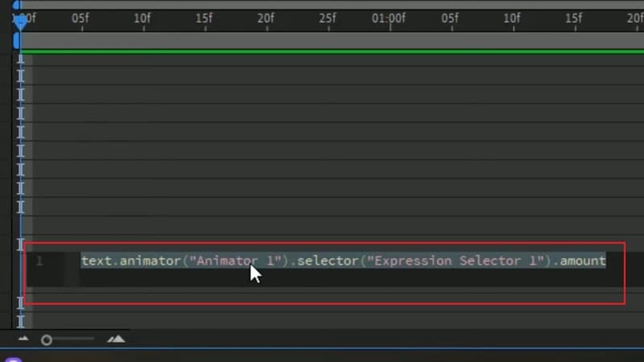Click the zoom out mountains icon
The width and height of the screenshot is (644, 362).
click(x=23, y=339)
